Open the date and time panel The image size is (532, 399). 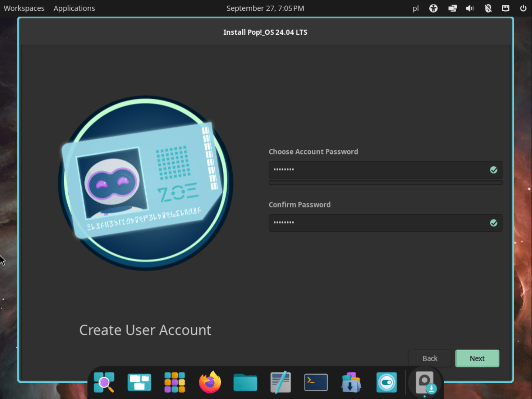pos(265,8)
